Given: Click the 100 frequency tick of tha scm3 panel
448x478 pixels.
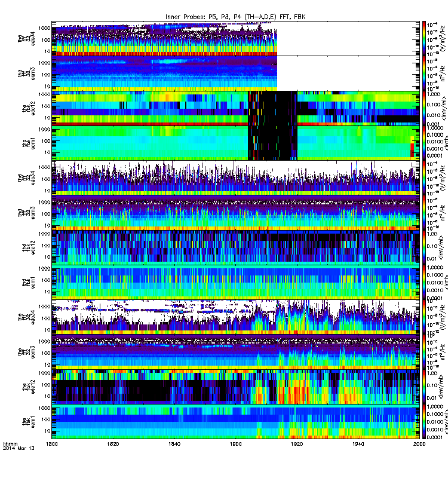Looking at the screenshot, I should point(46,74).
